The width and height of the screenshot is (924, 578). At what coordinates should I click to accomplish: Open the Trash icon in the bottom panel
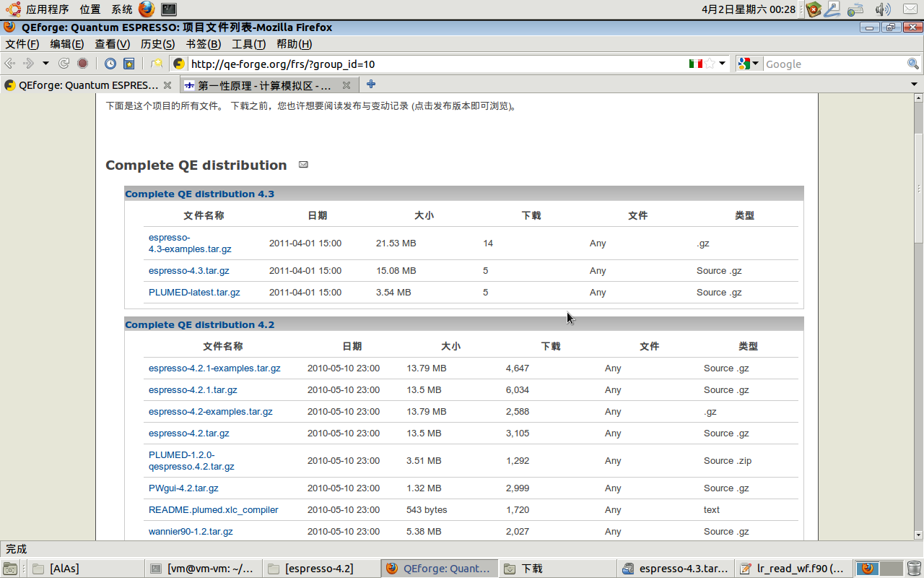point(914,569)
